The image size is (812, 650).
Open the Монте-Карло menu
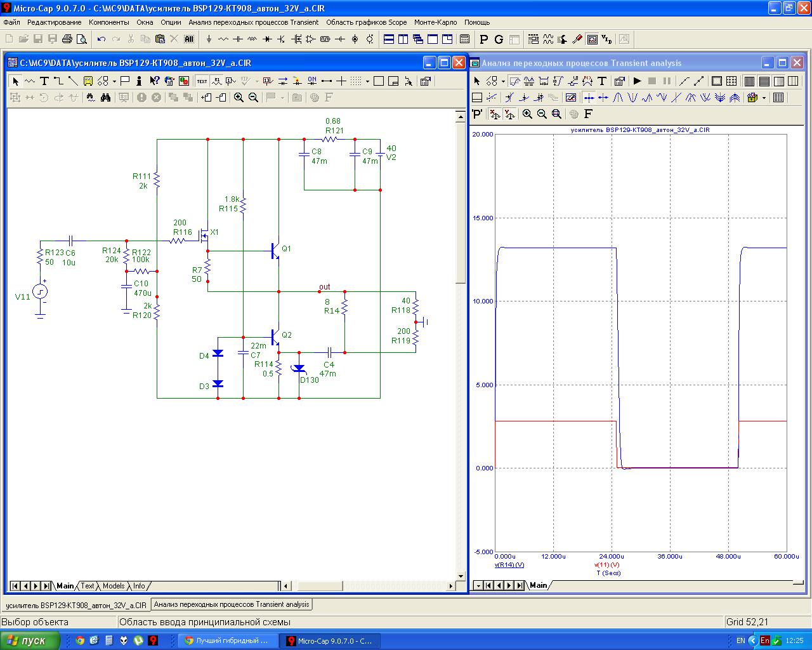(435, 22)
